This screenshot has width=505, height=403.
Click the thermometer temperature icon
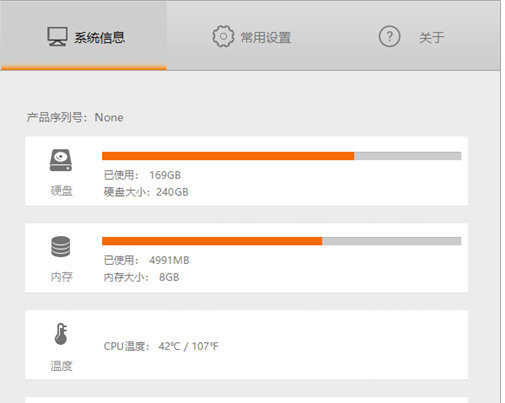click(x=61, y=334)
